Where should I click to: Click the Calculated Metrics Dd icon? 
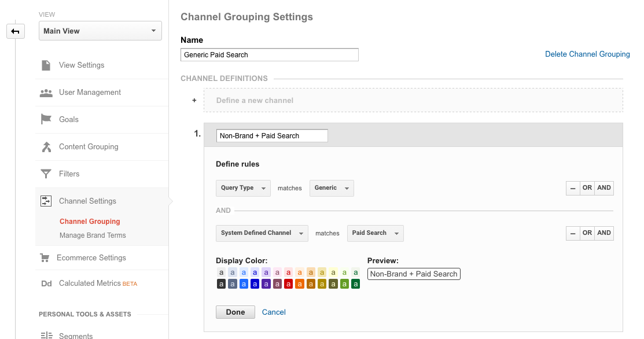(46, 283)
